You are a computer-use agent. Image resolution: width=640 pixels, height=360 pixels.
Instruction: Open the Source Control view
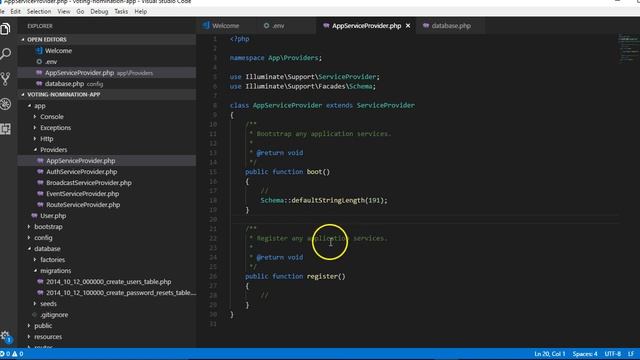pos(5,79)
